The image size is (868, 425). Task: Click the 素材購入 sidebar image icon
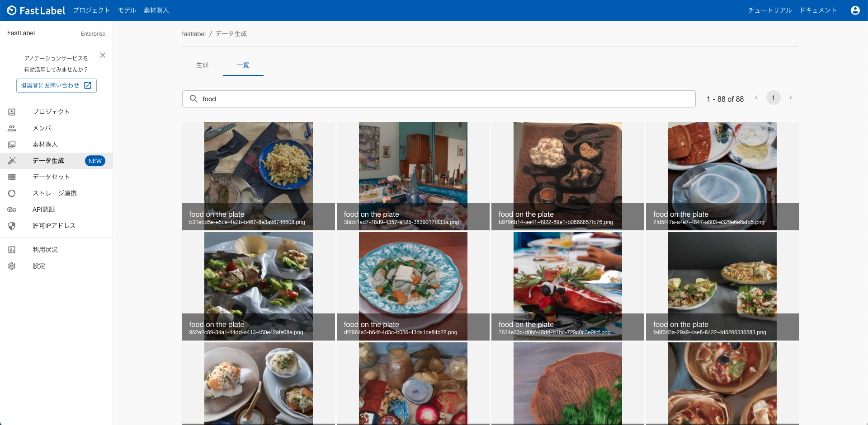(12, 145)
